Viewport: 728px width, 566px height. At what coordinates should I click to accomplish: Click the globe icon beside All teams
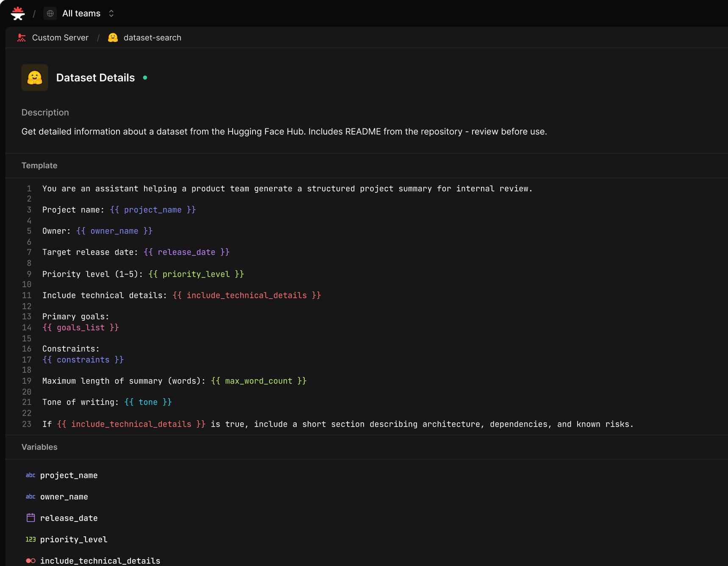[50, 13]
